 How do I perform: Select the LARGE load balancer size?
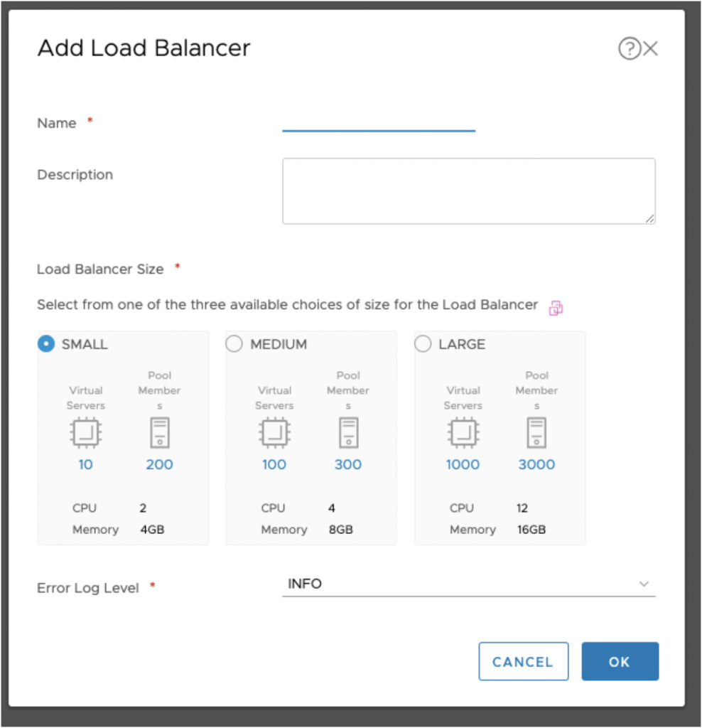point(423,344)
